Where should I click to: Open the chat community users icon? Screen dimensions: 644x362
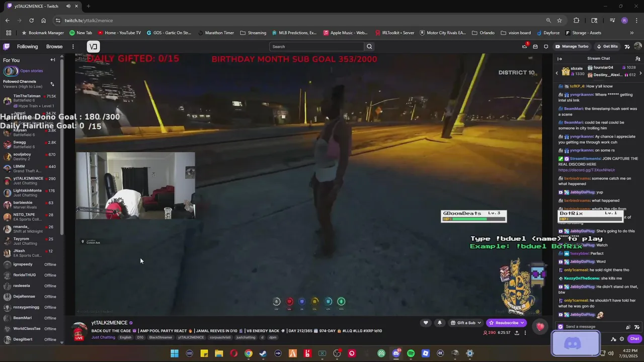(x=638, y=59)
